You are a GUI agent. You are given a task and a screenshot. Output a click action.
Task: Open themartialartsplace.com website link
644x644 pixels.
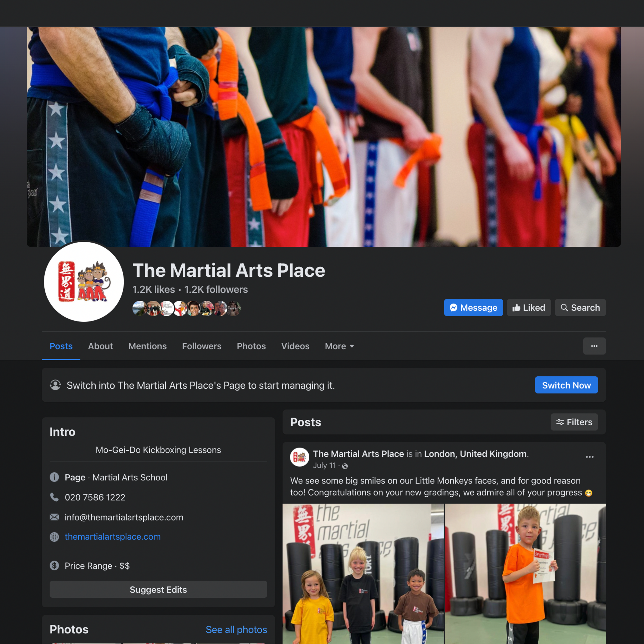pos(113,537)
